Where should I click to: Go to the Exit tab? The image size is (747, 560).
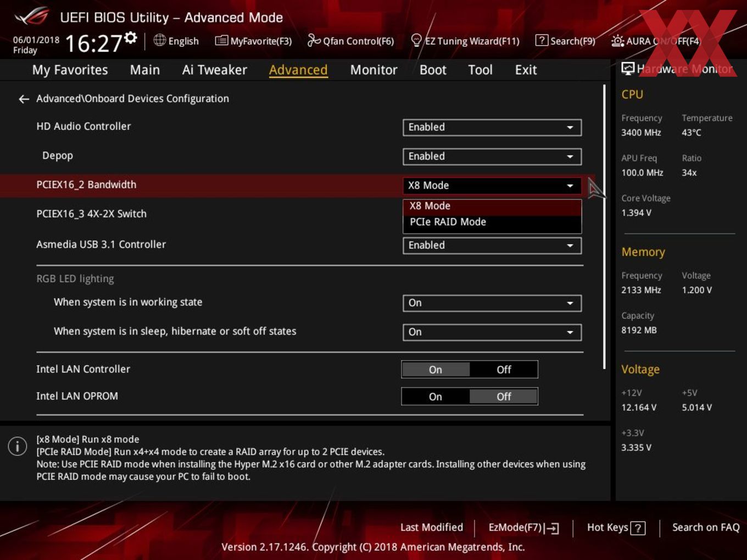526,70
